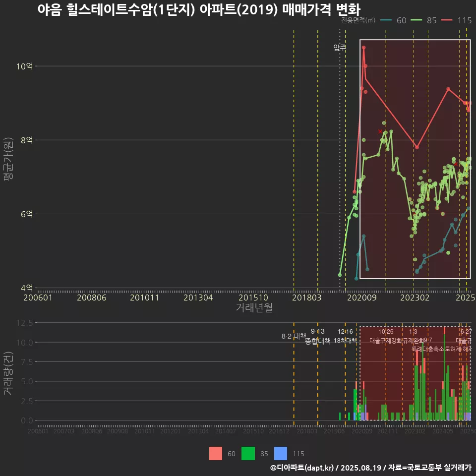This screenshot has height=476, width=476.
Task: Click the '12·16 18차대책' policy annotation
Action: click(345, 336)
